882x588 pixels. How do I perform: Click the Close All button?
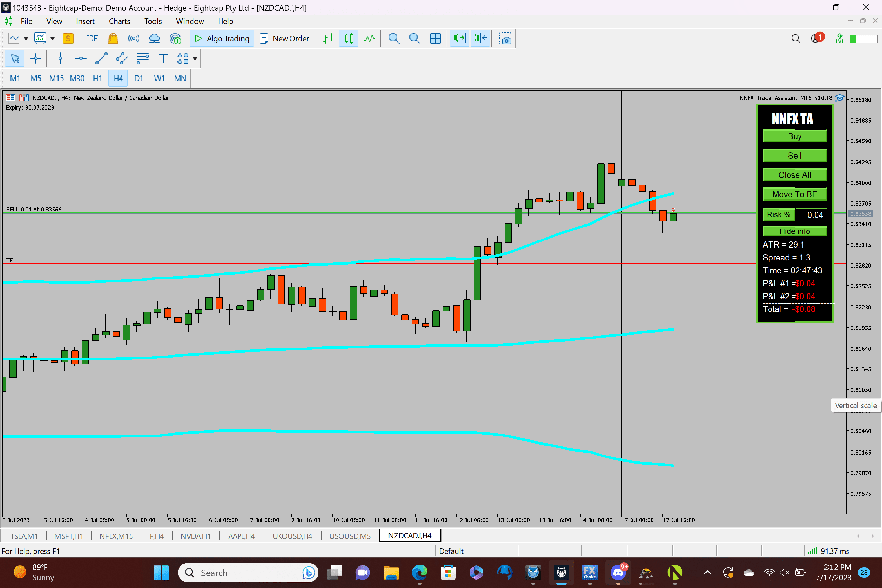pos(794,175)
